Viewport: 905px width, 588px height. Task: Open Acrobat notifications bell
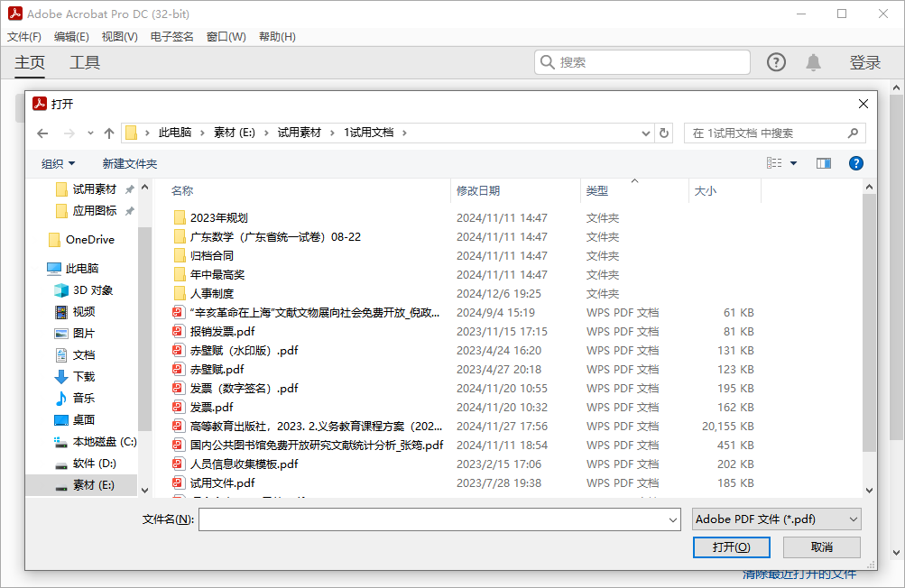click(813, 62)
